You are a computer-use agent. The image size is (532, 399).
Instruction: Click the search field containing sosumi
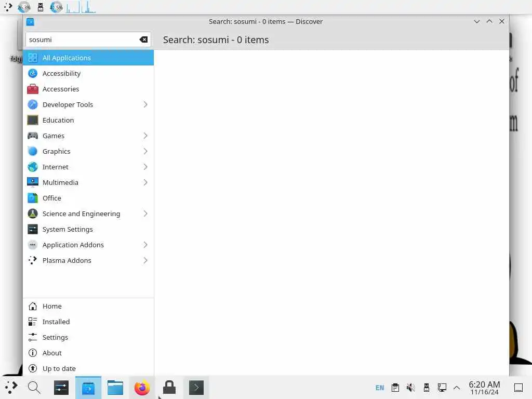tap(88, 39)
